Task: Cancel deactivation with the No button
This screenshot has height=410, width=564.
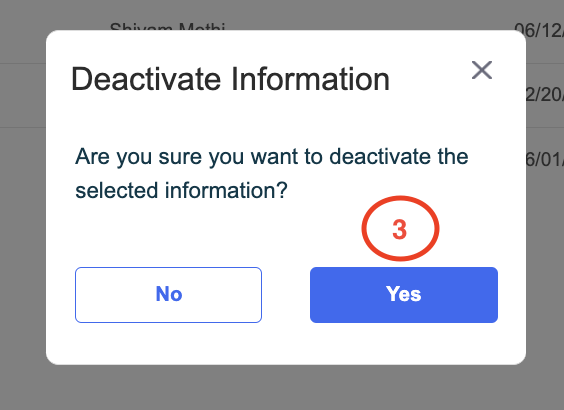Action: [x=168, y=295]
